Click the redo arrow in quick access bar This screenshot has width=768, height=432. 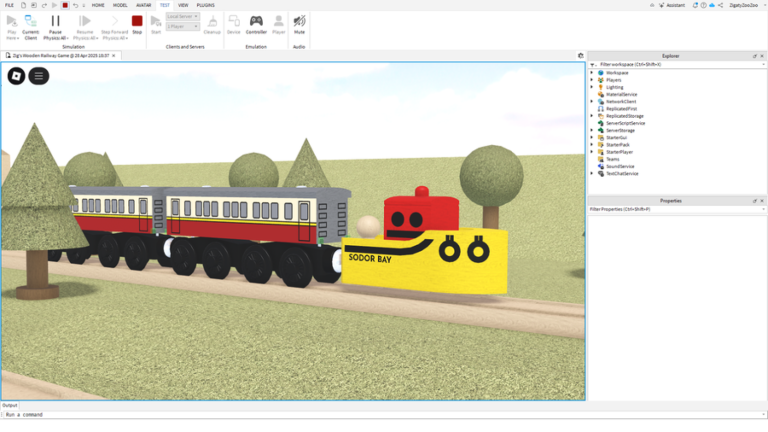coord(44,5)
